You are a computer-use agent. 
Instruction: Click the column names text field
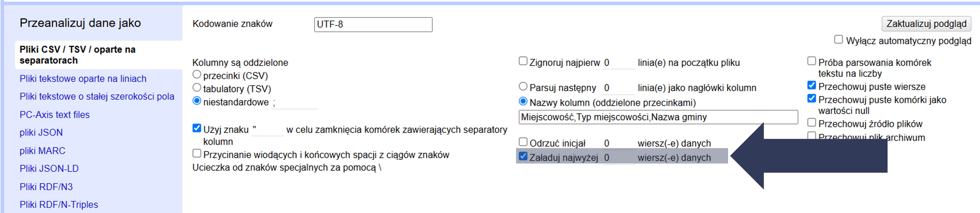pos(658,117)
